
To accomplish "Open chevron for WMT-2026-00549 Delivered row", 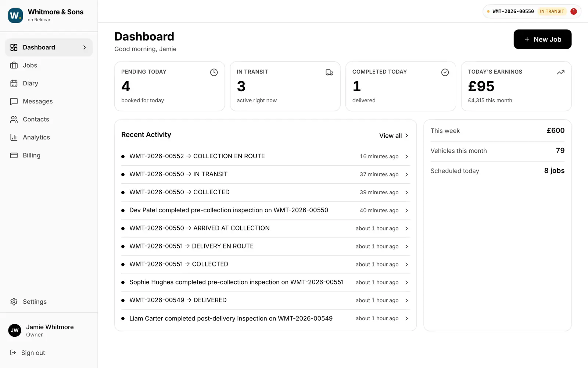I will click(407, 300).
